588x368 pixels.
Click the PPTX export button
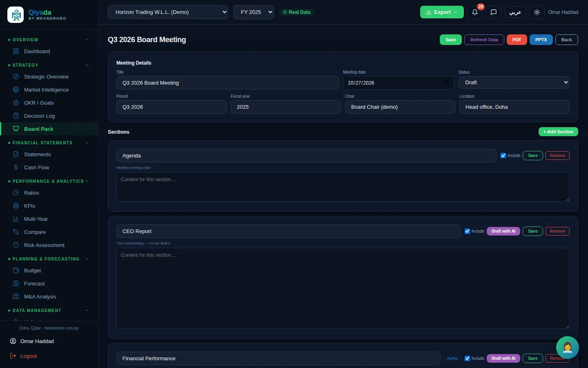pyautogui.click(x=541, y=40)
